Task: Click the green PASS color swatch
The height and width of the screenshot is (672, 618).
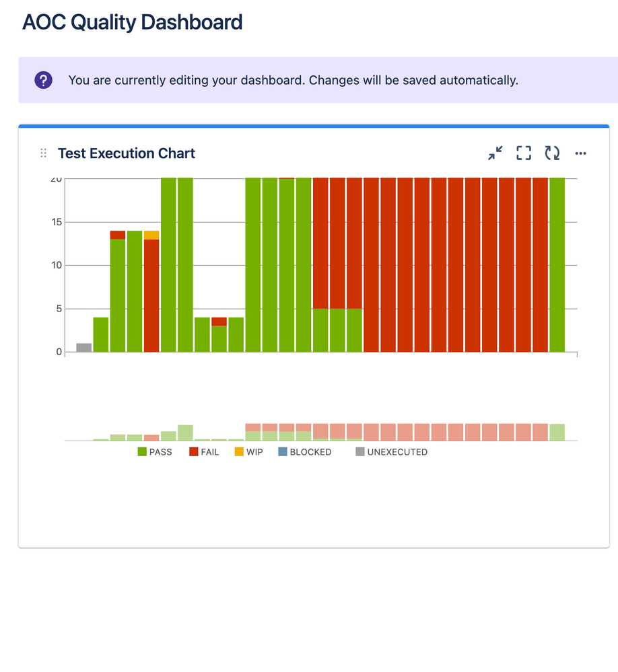Action: (x=142, y=452)
